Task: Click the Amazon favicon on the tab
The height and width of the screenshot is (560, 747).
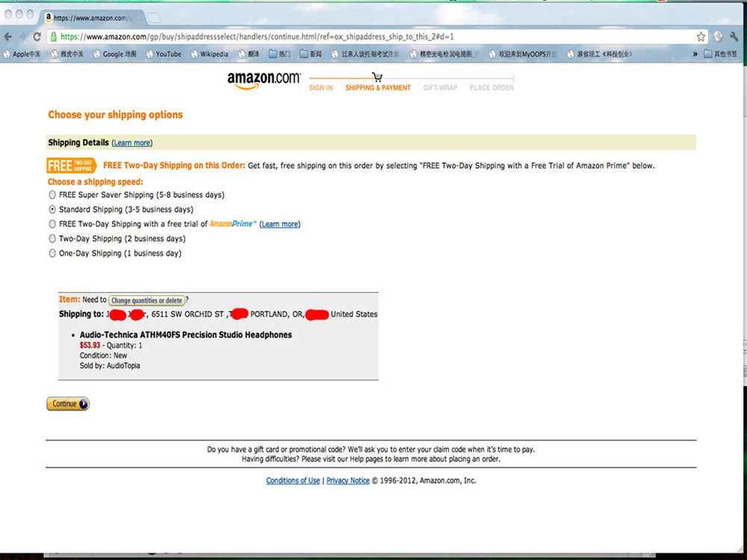Action: click(48, 18)
